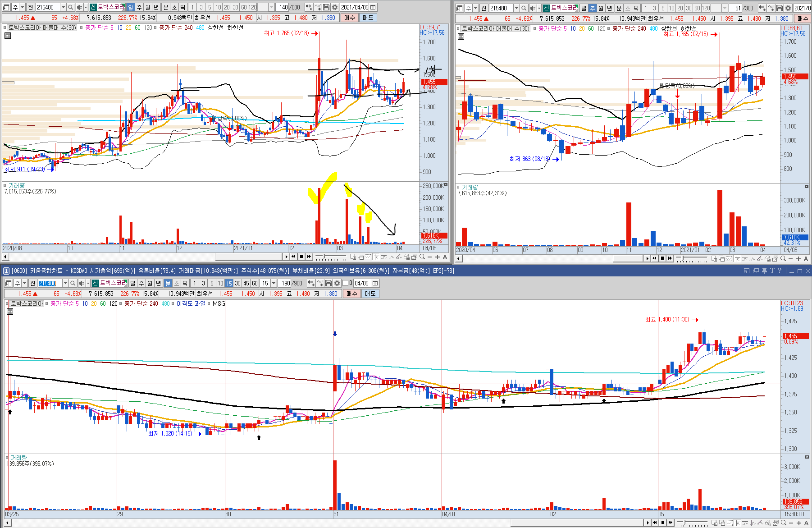Select monthly (월) period in top-left chart
812x528 pixels.
point(147,7)
